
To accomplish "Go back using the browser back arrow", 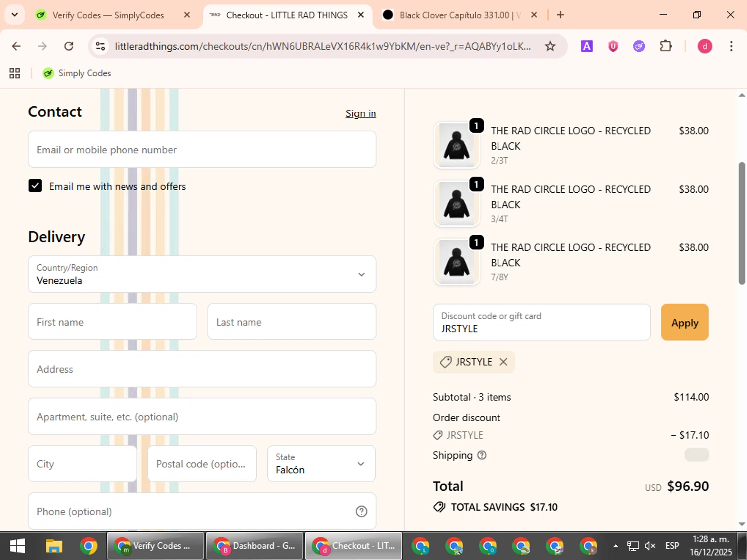I will click(x=16, y=46).
